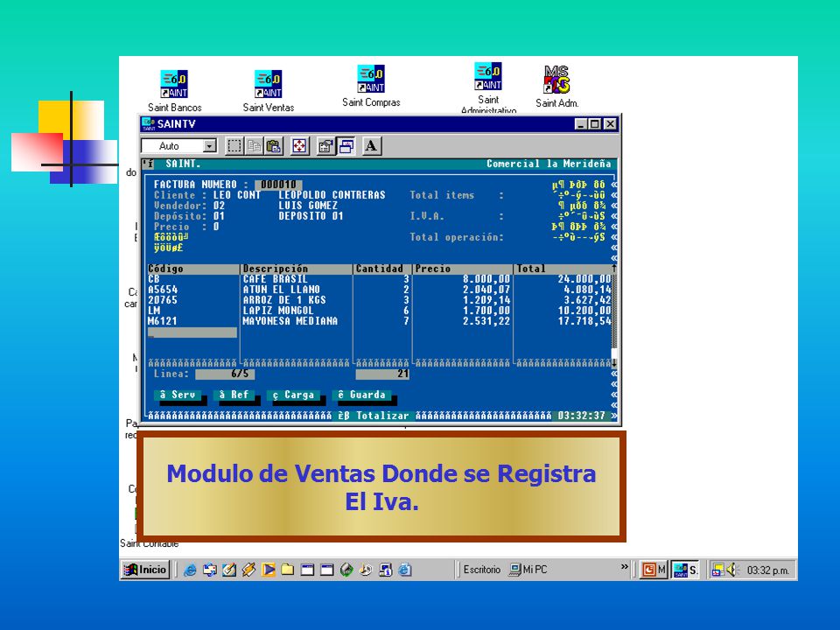
Task: Click the total 17.718,54 cell
Action: click(x=584, y=321)
